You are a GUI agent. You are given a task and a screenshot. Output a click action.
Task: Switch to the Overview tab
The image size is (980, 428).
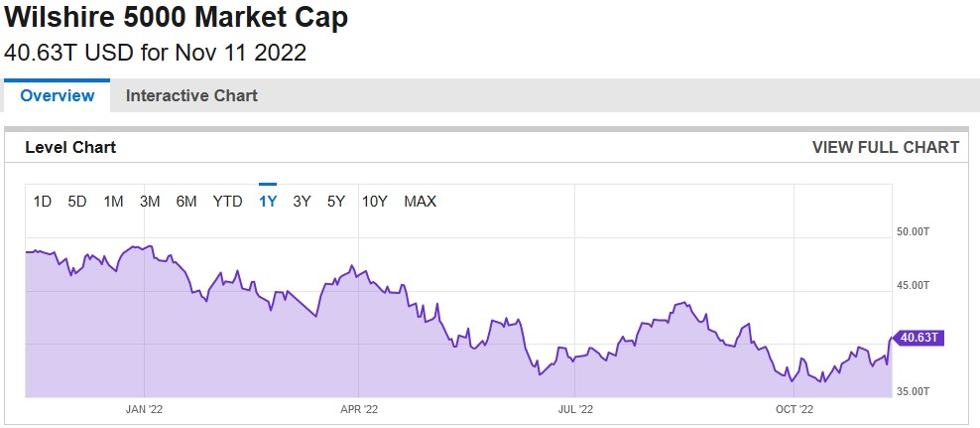[58, 95]
